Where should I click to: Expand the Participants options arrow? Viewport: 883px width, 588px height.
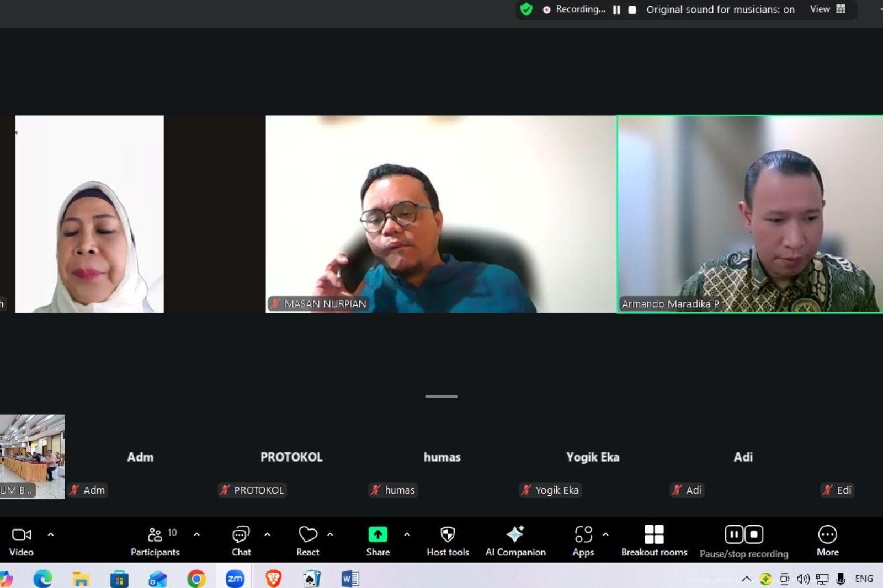pyautogui.click(x=196, y=534)
